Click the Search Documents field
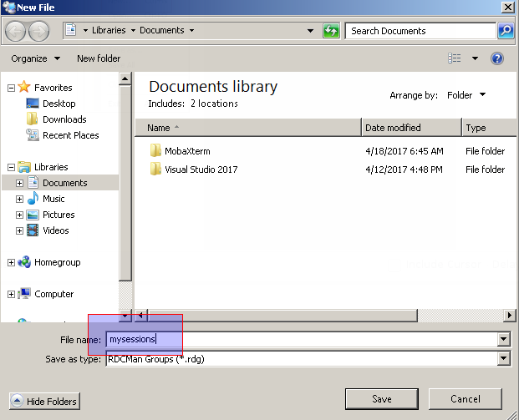The width and height of the screenshot is (519, 420). click(x=420, y=31)
